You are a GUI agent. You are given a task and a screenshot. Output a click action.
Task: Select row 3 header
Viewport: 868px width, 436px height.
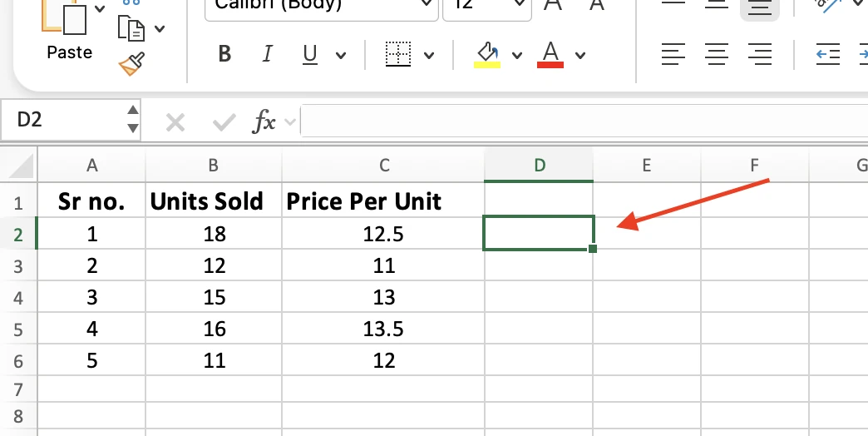(18, 266)
